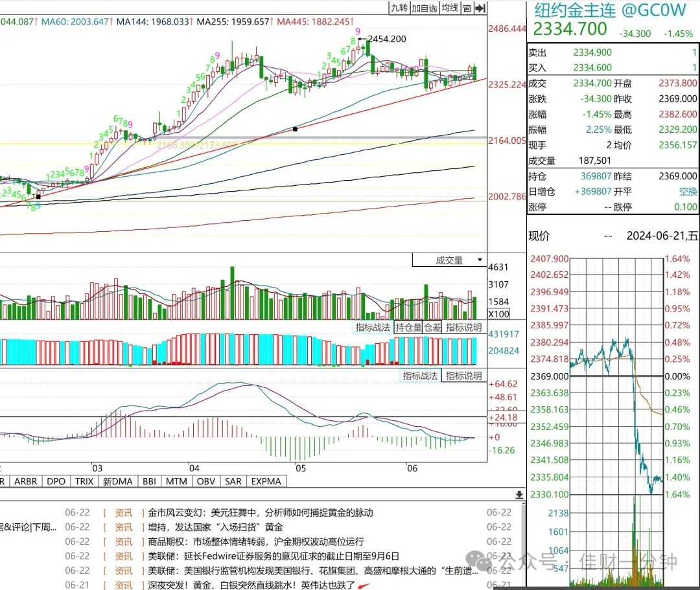Viewport: 700px width, 590px height.
Task: Open news 增持，发达国家"入场扫货"黄金
Action: [215, 527]
